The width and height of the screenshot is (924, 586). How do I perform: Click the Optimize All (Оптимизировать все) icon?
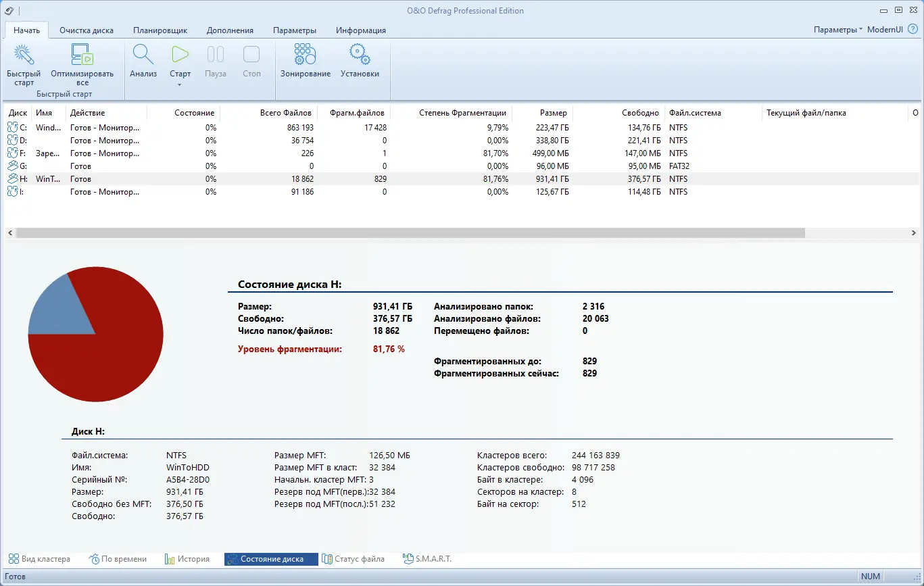pyautogui.click(x=82, y=55)
